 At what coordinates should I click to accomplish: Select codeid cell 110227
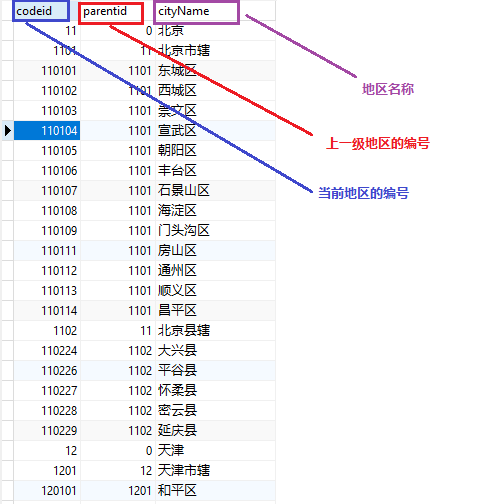click(x=47, y=390)
